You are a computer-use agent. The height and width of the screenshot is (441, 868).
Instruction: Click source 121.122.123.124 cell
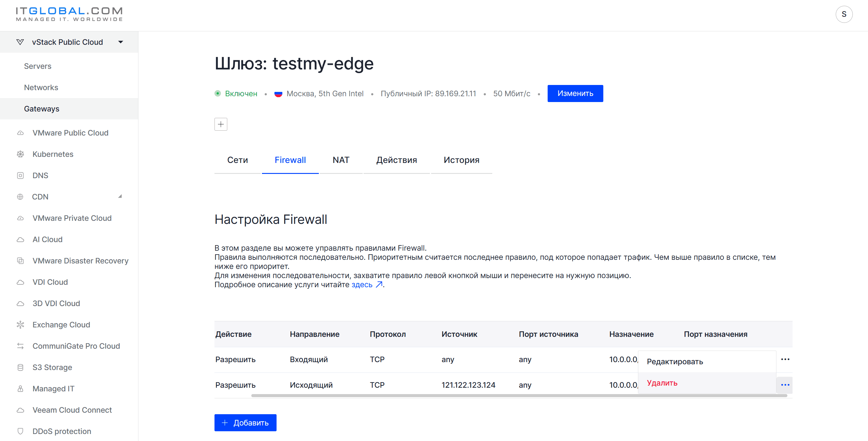click(468, 385)
